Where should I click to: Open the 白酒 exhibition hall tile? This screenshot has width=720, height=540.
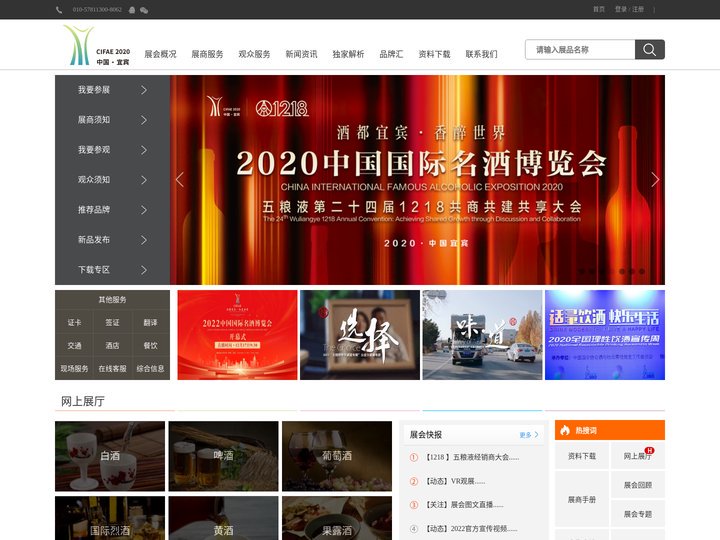(x=110, y=456)
